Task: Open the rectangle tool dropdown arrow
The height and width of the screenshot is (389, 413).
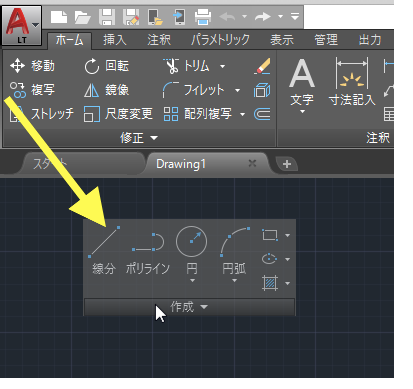Action: coord(287,235)
